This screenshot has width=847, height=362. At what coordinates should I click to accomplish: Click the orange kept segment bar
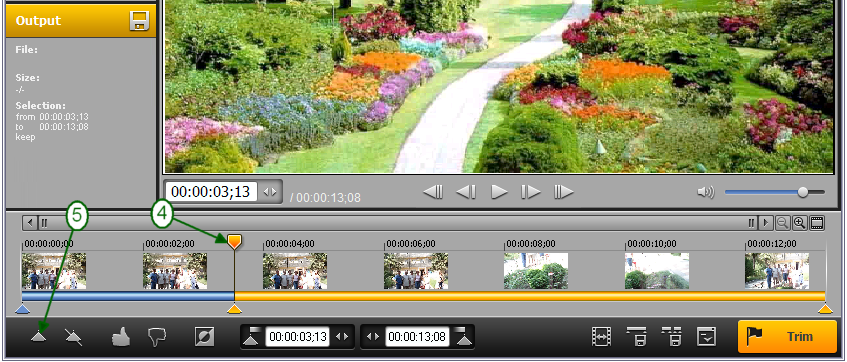coord(530,296)
